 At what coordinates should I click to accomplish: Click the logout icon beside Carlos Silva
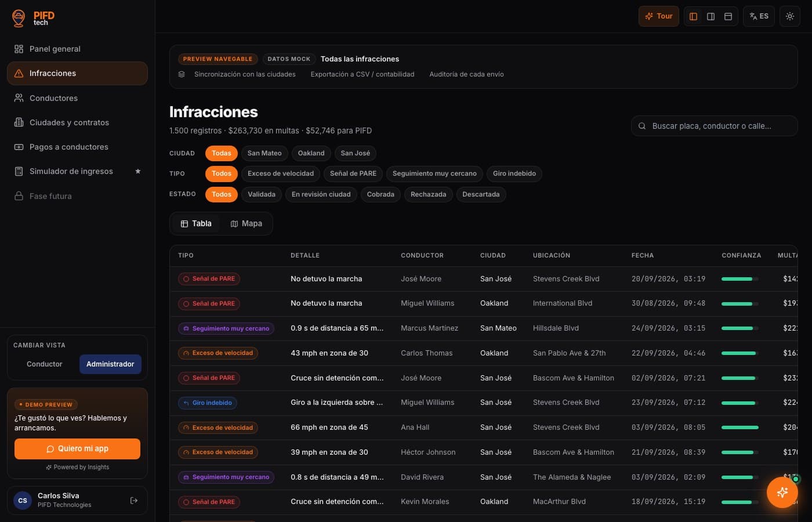tap(134, 501)
